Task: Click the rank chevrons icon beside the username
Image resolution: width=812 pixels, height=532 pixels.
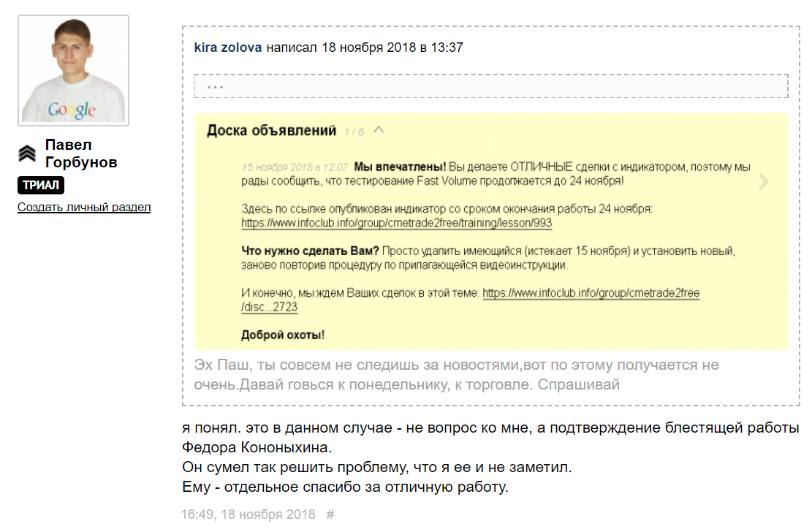Action: pyautogui.click(x=27, y=153)
